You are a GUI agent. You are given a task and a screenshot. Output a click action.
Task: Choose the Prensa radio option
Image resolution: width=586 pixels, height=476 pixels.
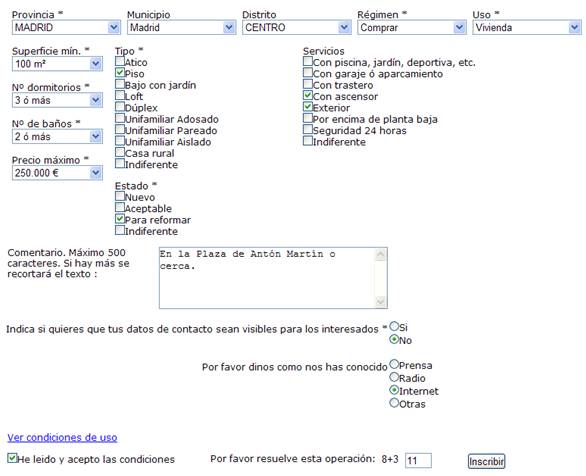click(394, 364)
